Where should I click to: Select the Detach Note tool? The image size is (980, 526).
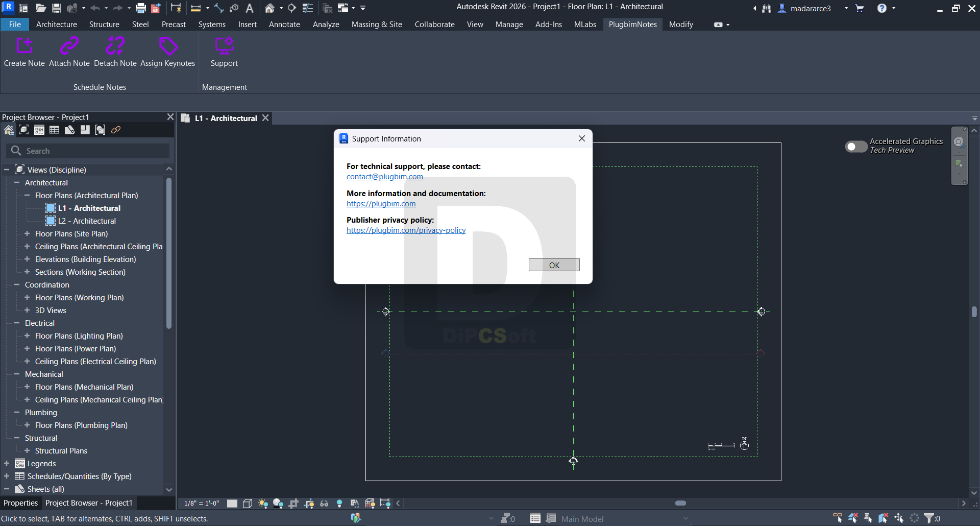coord(115,52)
